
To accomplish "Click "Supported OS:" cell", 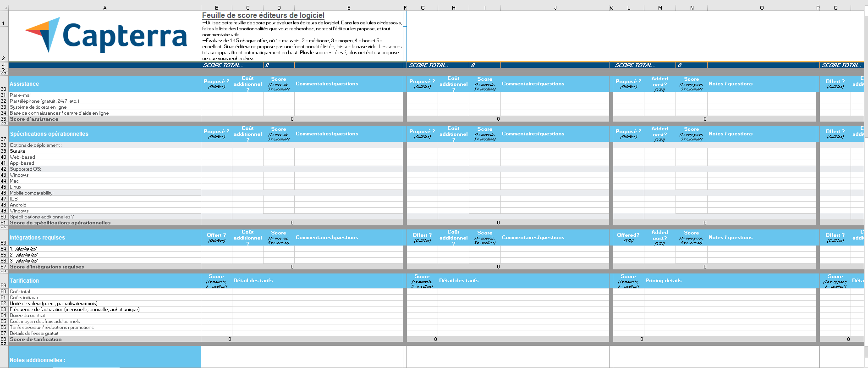I will pos(104,169).
